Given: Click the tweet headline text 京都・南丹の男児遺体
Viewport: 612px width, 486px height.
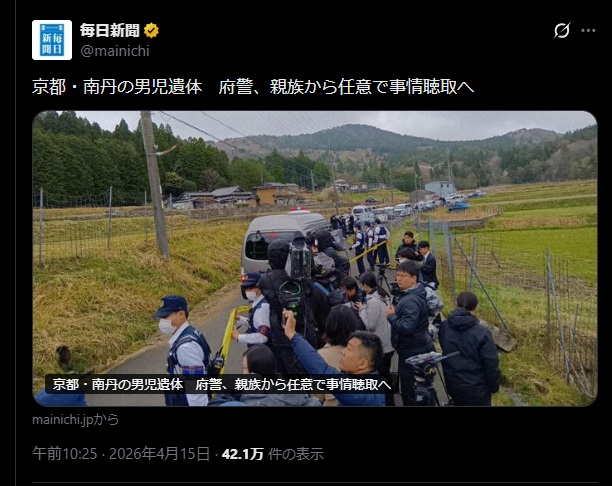Looking at the screenshot, I should 117,87.
